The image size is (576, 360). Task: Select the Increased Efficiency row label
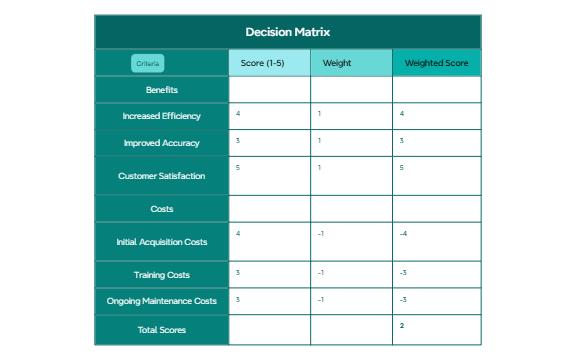162,116
